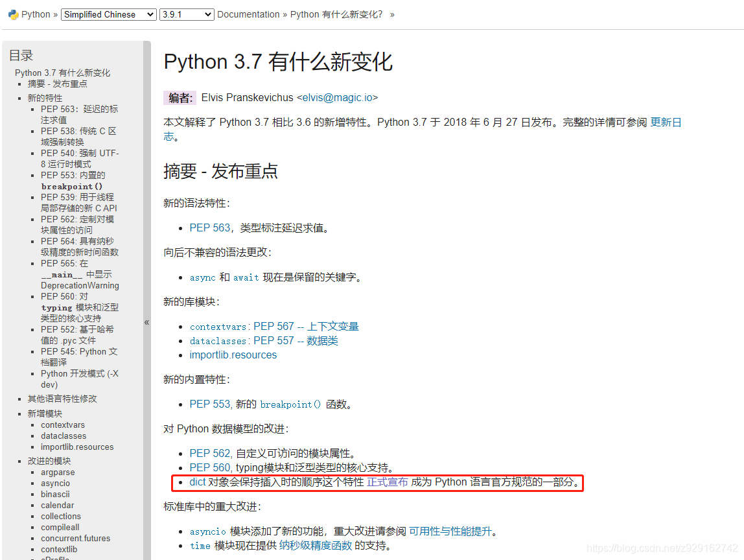Click the Python breadcrumb link
Screen dimensions: 744x560
[x=36, y=15]
